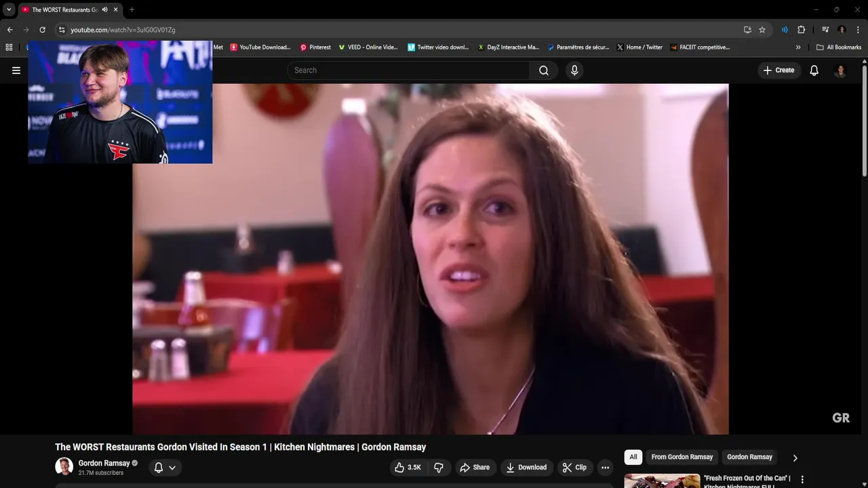Image resolution: width=868 pixels, height=488 pixels.
Task: Click the 21.7M subscribers text
Action: click(x=100, y=473)
